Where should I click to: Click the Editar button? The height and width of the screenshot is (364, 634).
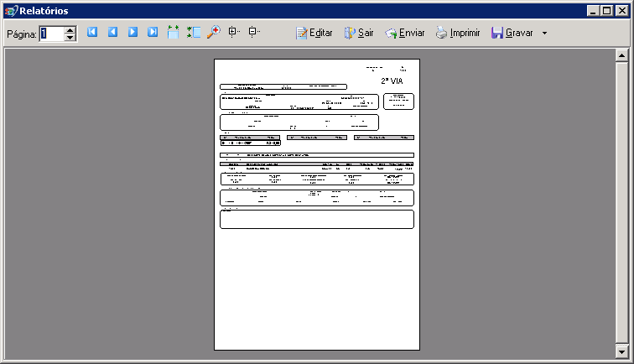coord(314,33)
